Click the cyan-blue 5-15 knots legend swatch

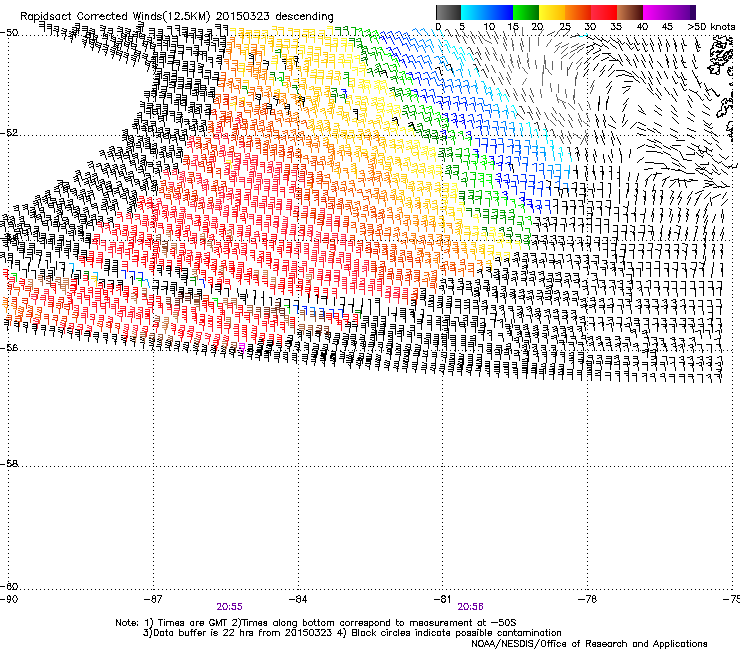487,12
